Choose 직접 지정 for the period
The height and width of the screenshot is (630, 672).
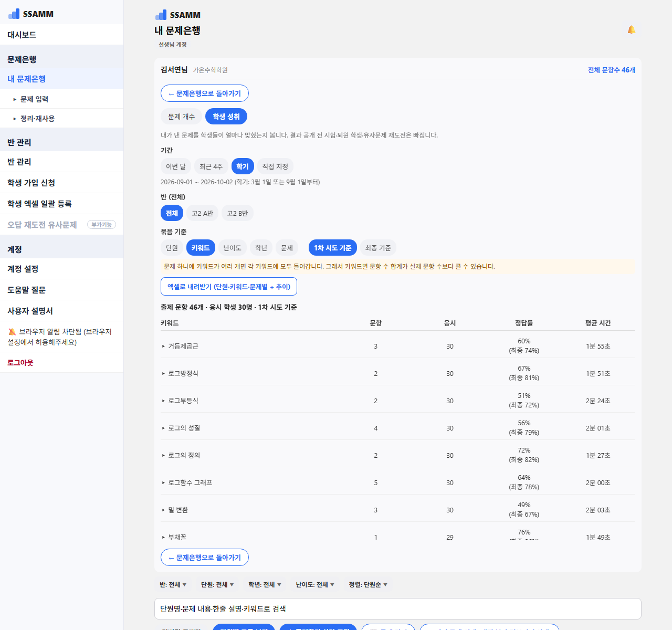click(275, 166)
